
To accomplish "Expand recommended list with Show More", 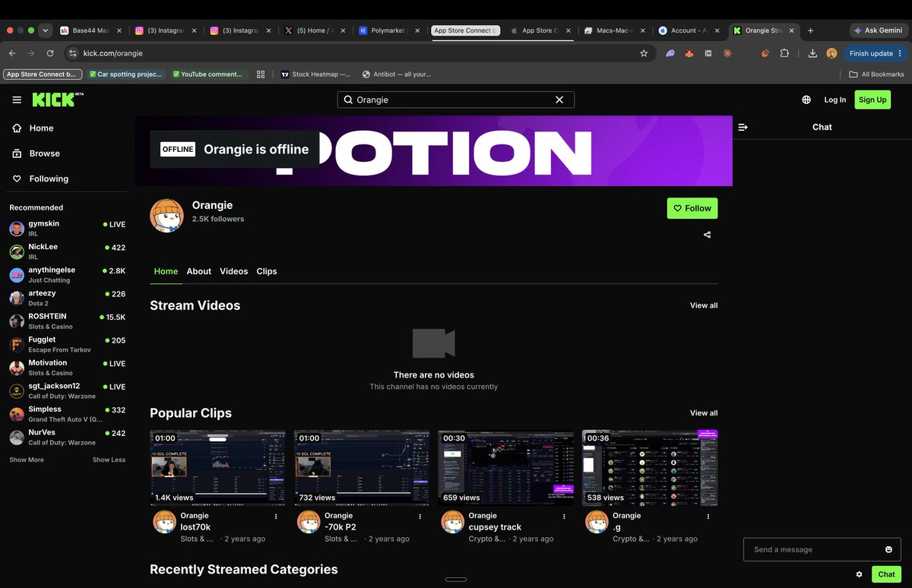I will 27,460.
